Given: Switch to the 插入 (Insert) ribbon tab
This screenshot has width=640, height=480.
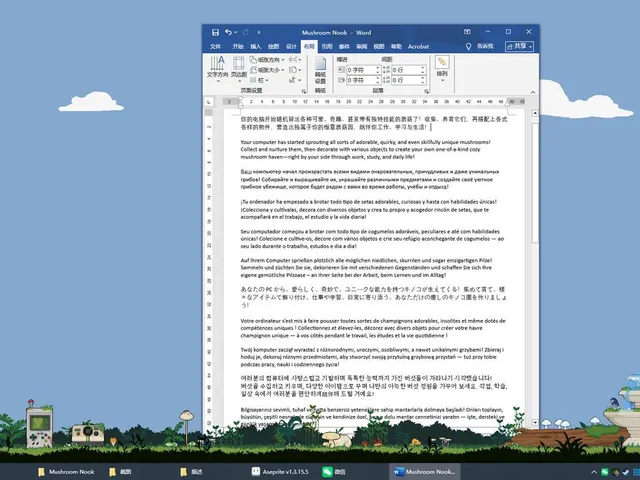Looking at the screenshot, I should pyautogui.click(x=256, y=47).
